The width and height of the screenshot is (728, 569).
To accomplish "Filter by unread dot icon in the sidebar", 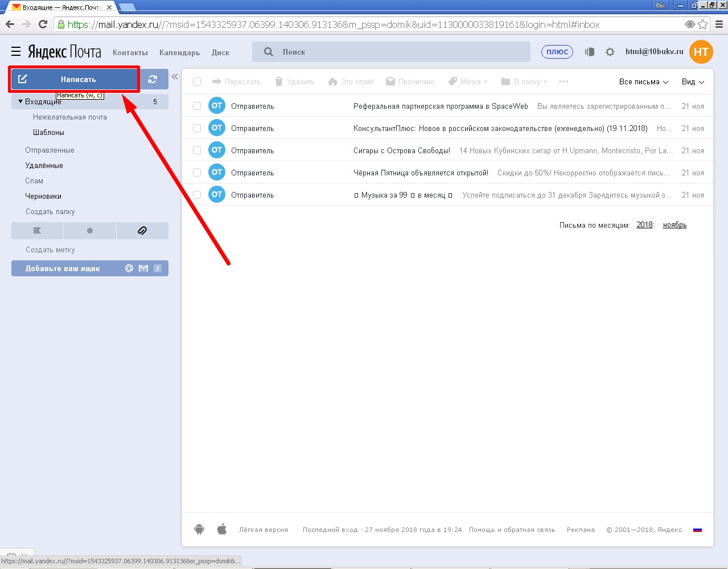I will tap(90, 231).
